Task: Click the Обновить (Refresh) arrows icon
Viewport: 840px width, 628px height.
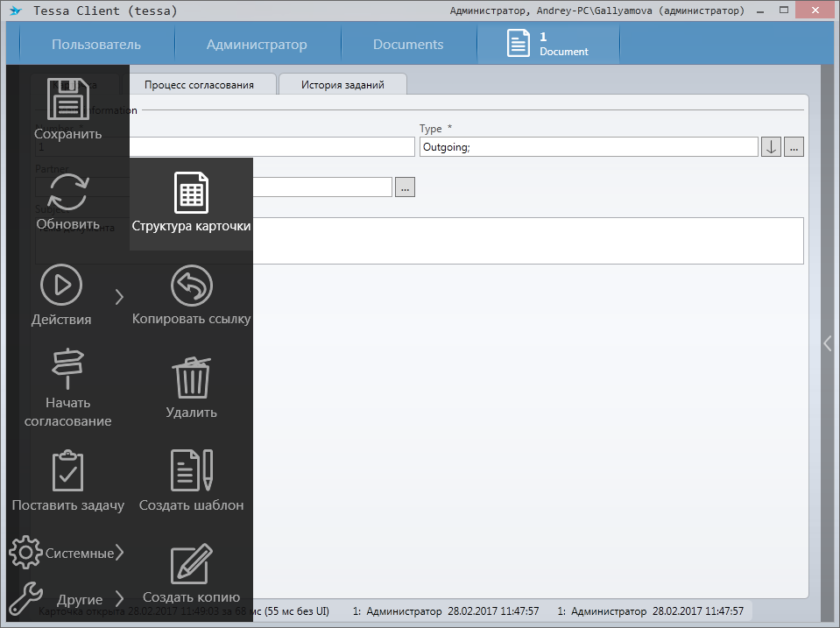Action: pos(67,192)
